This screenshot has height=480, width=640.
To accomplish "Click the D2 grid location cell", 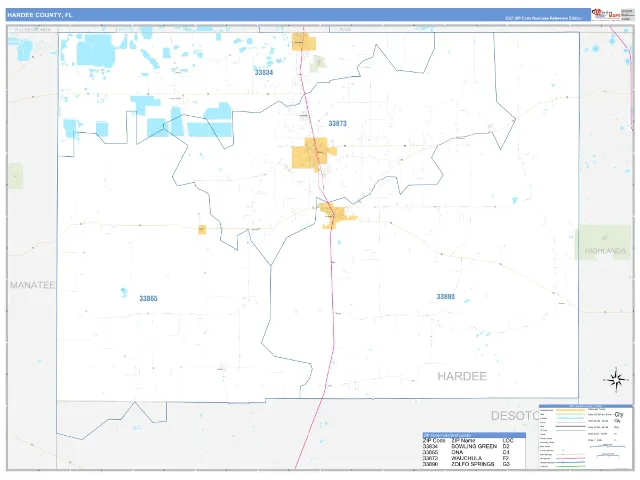I will [506, 447].
